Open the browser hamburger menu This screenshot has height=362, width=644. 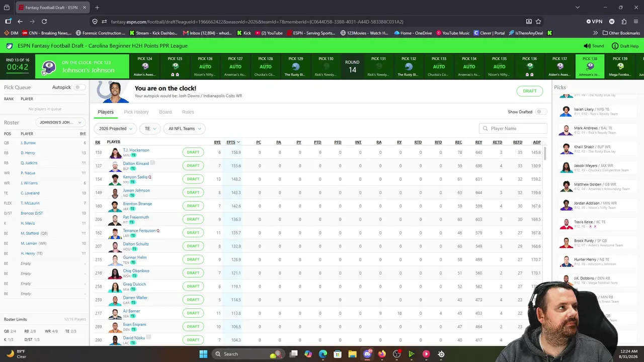click(636, 22)
